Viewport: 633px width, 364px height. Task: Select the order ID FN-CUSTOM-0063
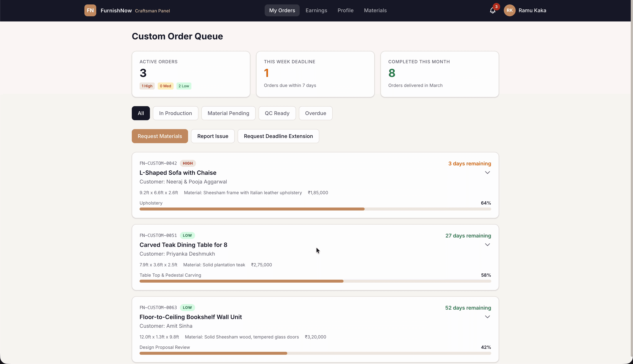pyautogui.click(x=158, y=308)
